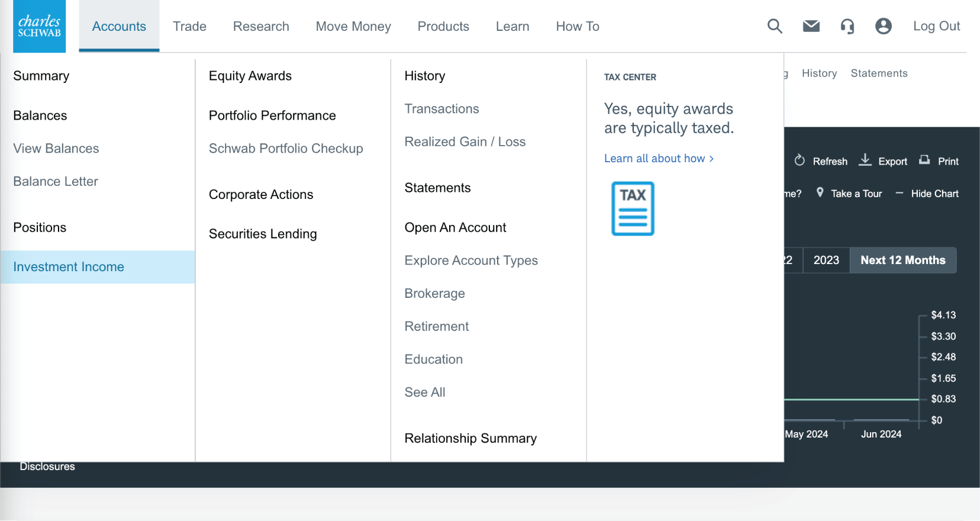Image resolution: width=980 pixels, height=521 pixels.
Task: Open the Products menu
Action: [443, 26]
